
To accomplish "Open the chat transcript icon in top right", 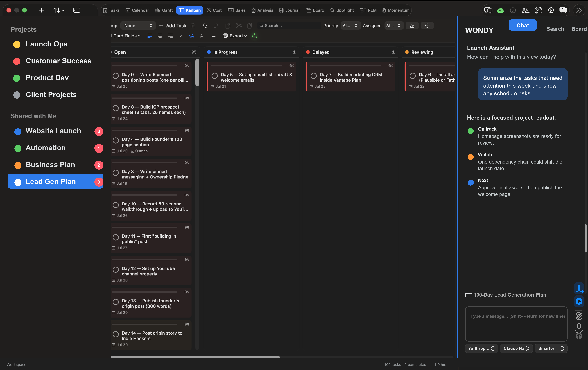I will pyautogui.click(x=488, y=10).
